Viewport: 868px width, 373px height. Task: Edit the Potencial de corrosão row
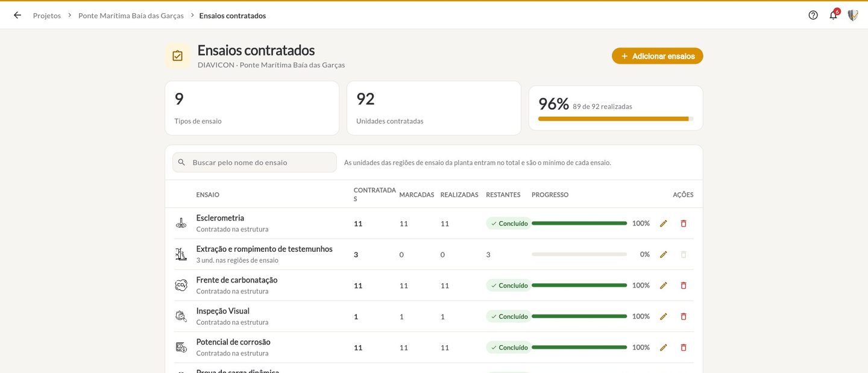(x=664, y=348)
